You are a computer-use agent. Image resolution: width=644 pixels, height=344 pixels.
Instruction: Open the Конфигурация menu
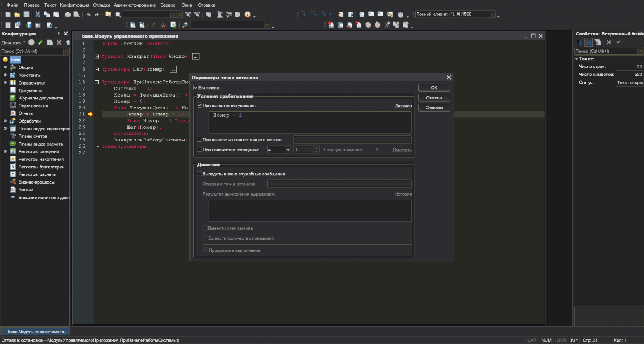74,5
